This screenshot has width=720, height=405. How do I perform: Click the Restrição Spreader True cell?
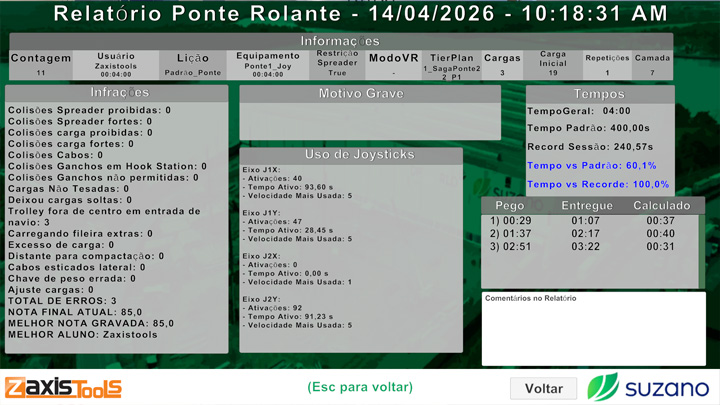tap(337, 65)
